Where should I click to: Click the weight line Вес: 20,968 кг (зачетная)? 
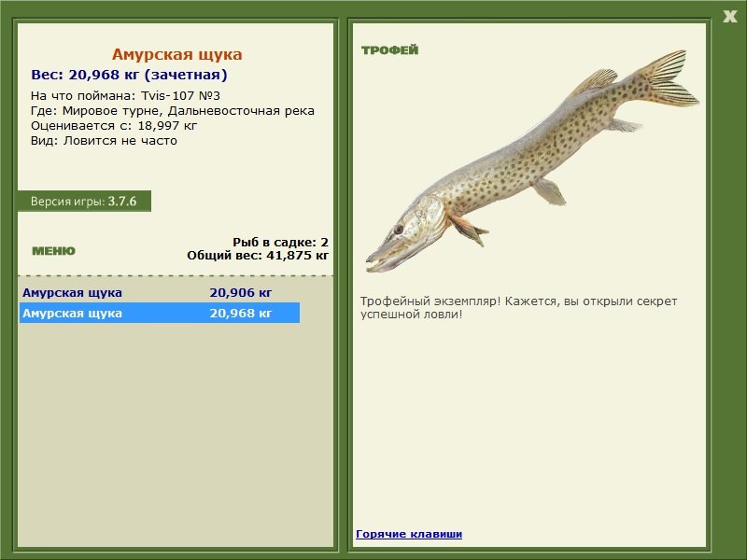[x=129, y=75]
